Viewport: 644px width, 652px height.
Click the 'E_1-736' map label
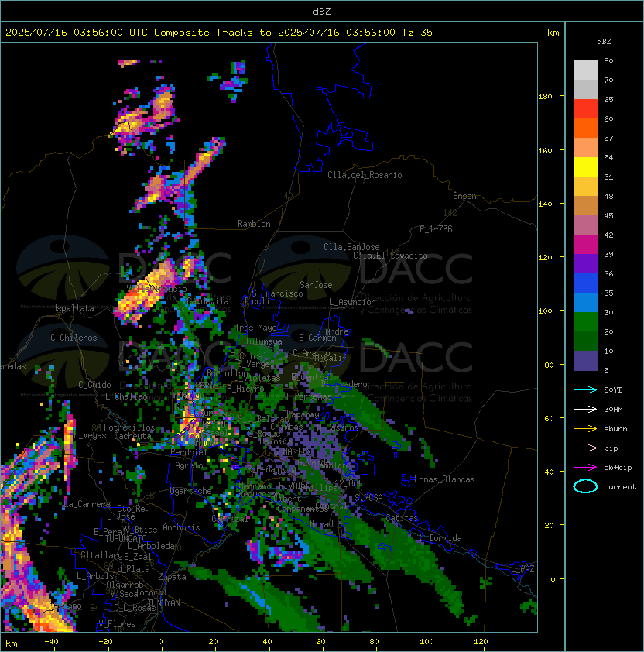[436, 229]
